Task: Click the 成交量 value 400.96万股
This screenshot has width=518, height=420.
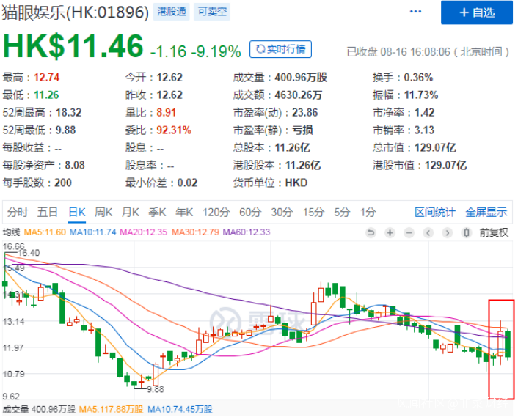Action: click(x=301, y=78)
